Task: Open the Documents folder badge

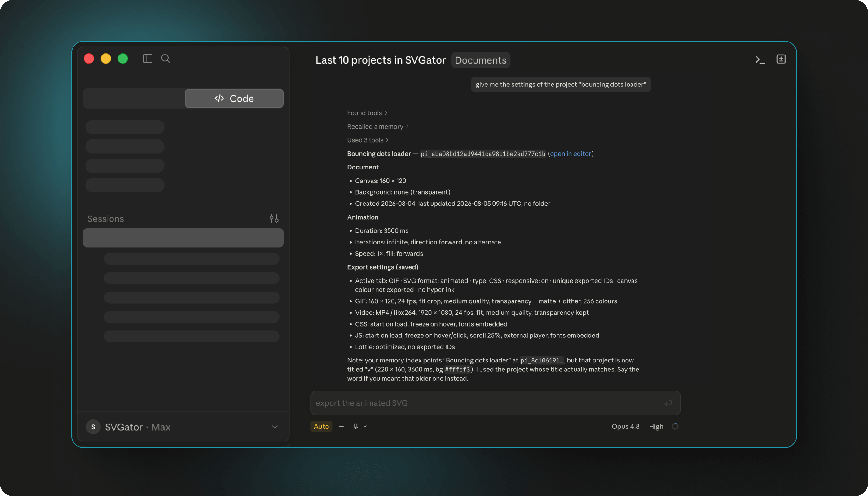Action: tap(481, 60)
